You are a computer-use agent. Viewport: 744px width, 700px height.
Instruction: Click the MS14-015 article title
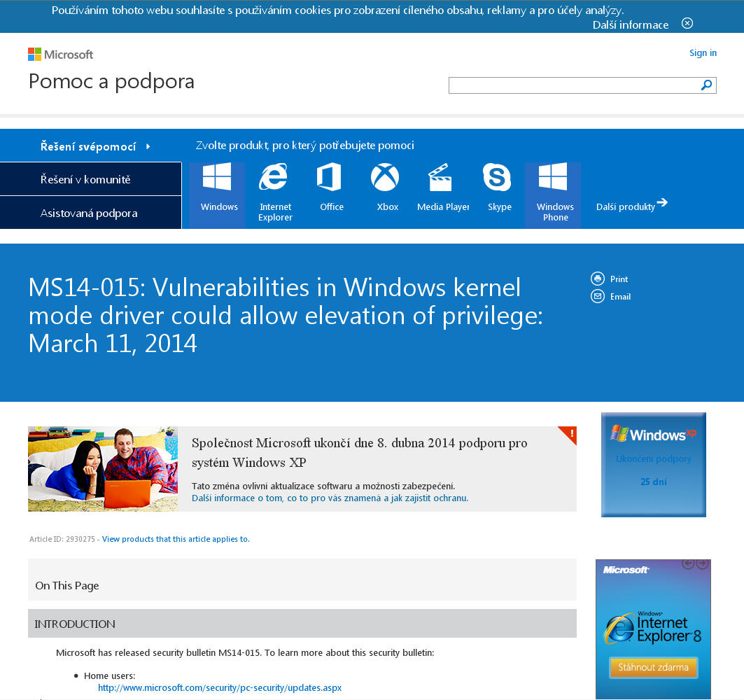click(x=285, y=316)
